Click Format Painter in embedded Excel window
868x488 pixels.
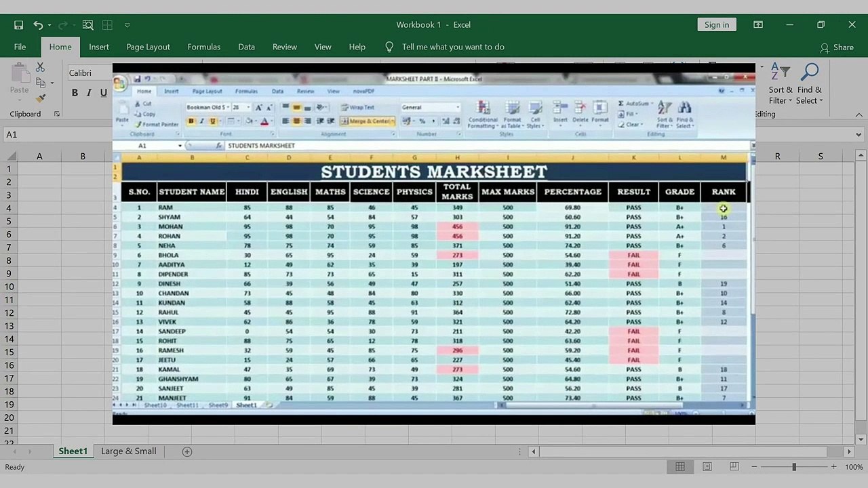(x=157, y=125)
